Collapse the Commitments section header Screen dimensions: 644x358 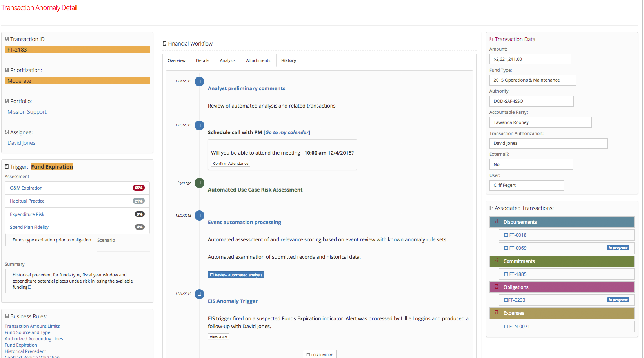(x=562, y=261)
